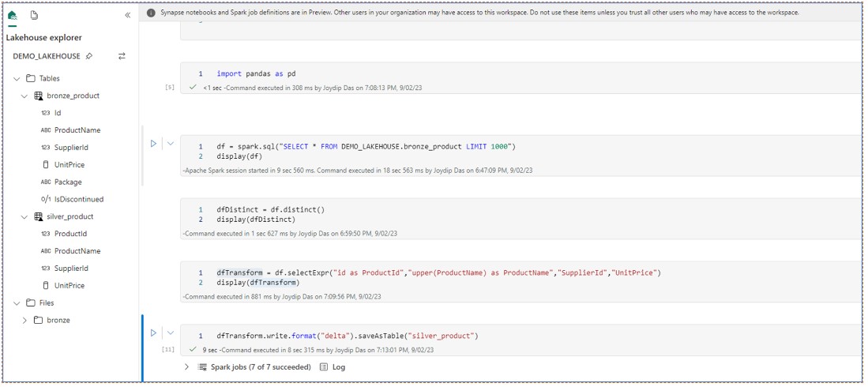Click the 123 type icon beside ProductId
This screenshot has height=387, width=868.
[x=45, y=235]
